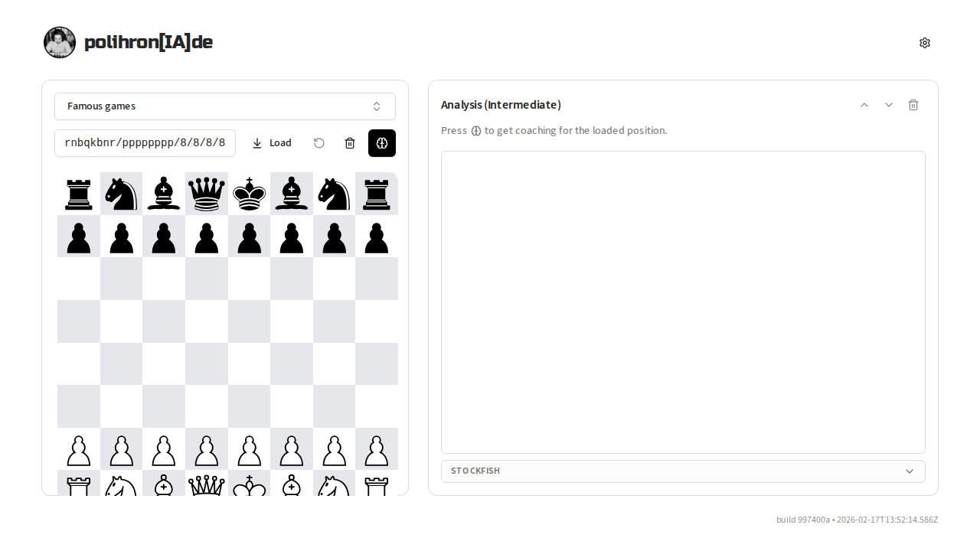Expand the Stockfish selector below the analysis panel
Image resolution: width=980 pixels, height=551 pixels.
click(x=683, y=471)
